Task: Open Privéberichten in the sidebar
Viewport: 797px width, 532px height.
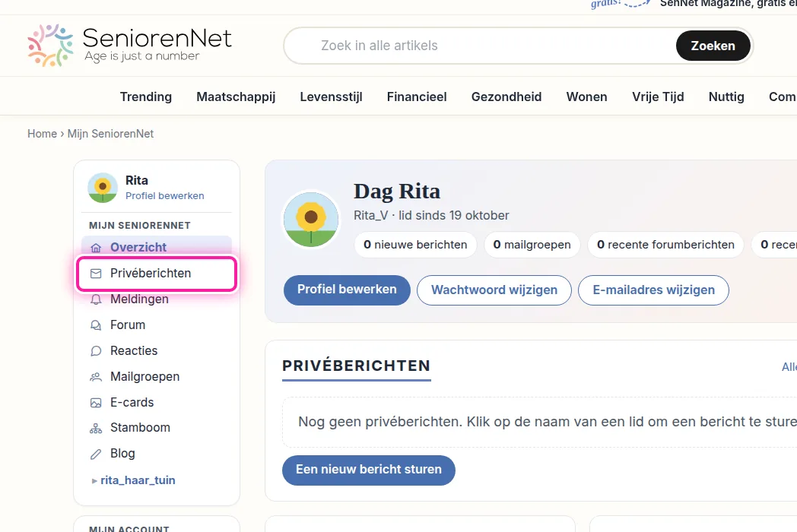Action: pyautogui.click(x=157, y=274)
